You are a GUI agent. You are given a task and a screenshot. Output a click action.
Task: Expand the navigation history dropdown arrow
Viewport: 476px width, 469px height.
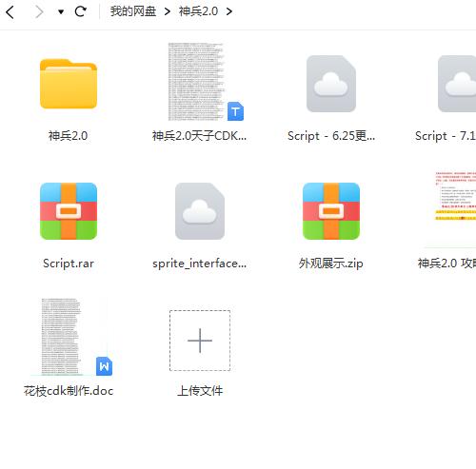(x=61, y=12)
